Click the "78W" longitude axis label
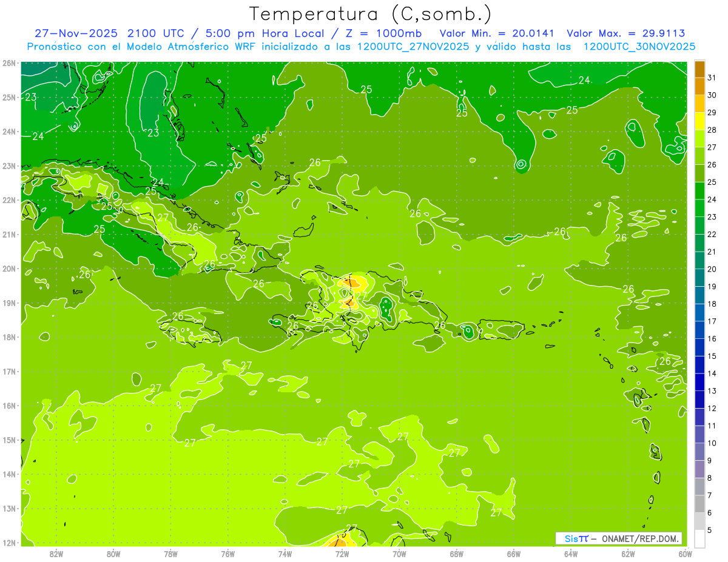Viewport: 728px width, 562px height. coord(170,554)
